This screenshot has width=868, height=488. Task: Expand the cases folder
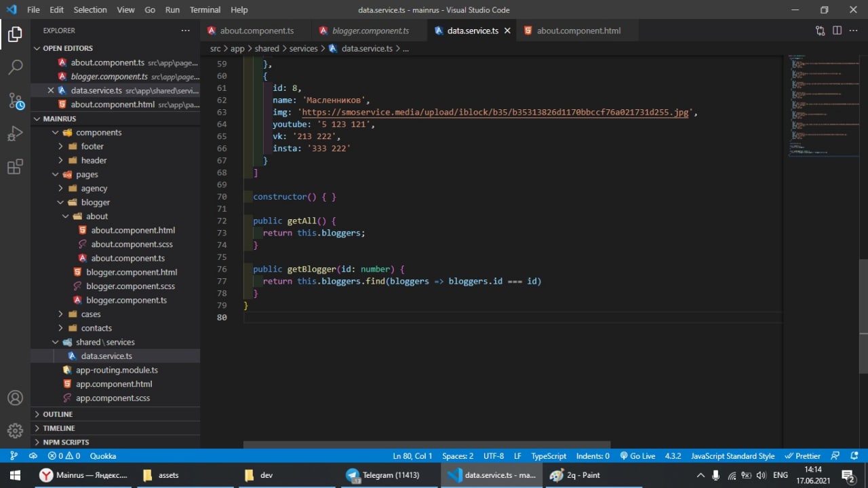[x=90, y=314]
